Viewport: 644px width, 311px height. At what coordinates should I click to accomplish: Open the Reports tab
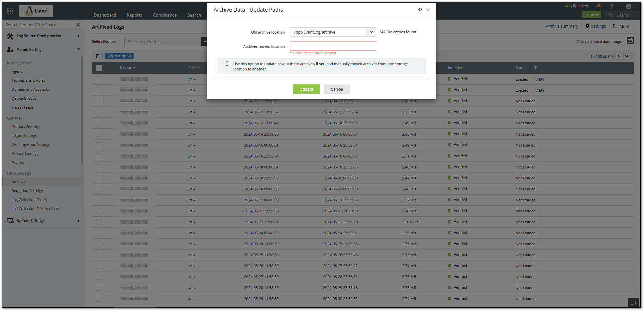[x=134, y=15]
